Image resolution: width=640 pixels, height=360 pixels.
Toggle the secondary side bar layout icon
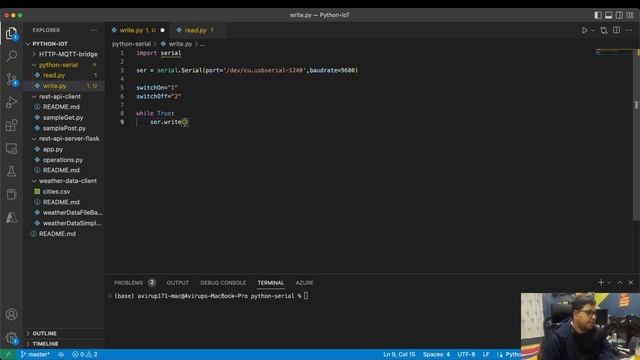point(619,15)
